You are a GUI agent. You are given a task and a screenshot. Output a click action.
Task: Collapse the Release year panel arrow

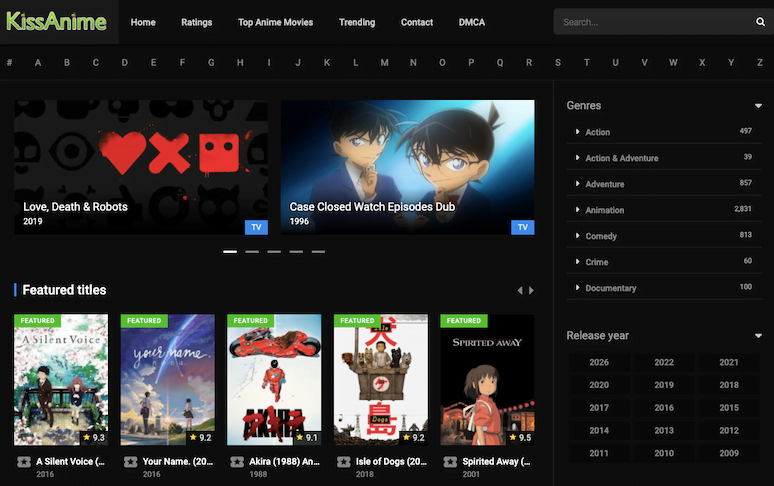[758, 336]
